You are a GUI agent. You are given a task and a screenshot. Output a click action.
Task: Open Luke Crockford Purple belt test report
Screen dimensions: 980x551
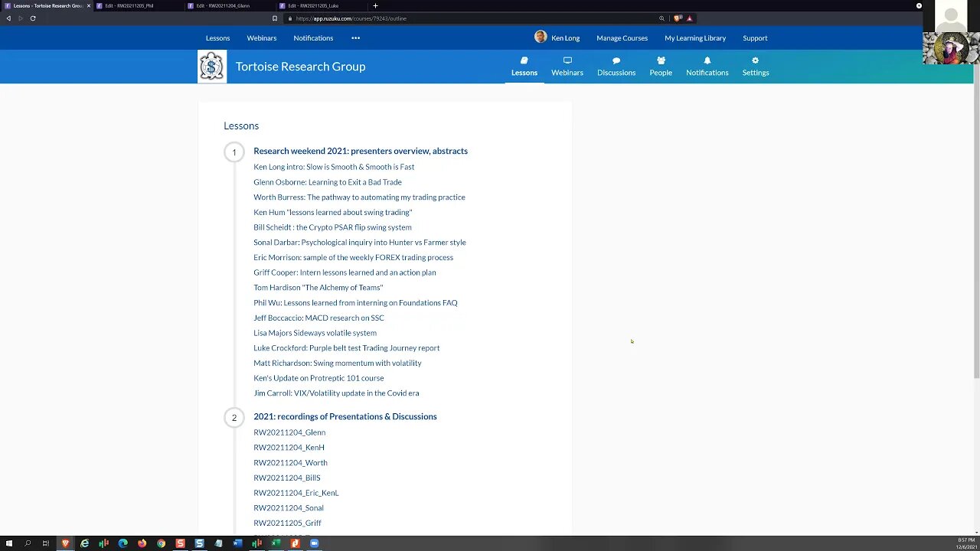[x=347, y=347]
